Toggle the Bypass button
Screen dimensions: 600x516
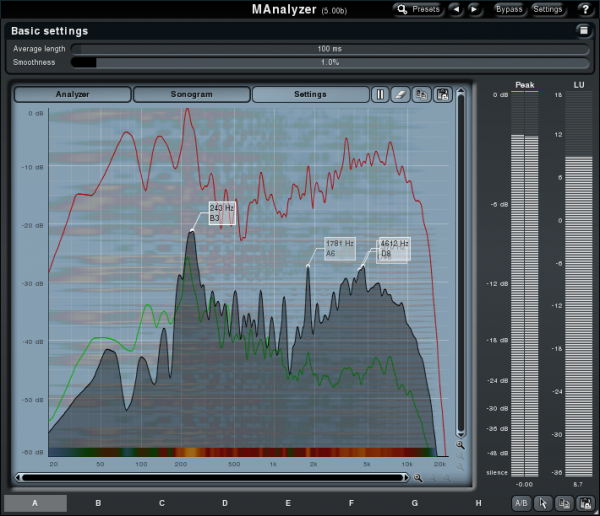[510, 9]
